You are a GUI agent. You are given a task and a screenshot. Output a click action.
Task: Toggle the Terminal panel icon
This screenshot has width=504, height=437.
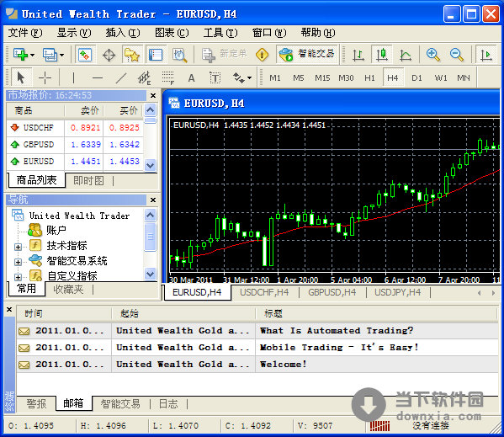point(156,55)
